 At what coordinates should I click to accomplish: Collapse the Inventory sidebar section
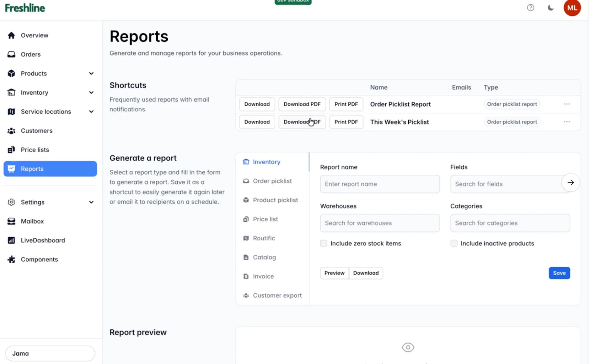click(x=91, y=93)
